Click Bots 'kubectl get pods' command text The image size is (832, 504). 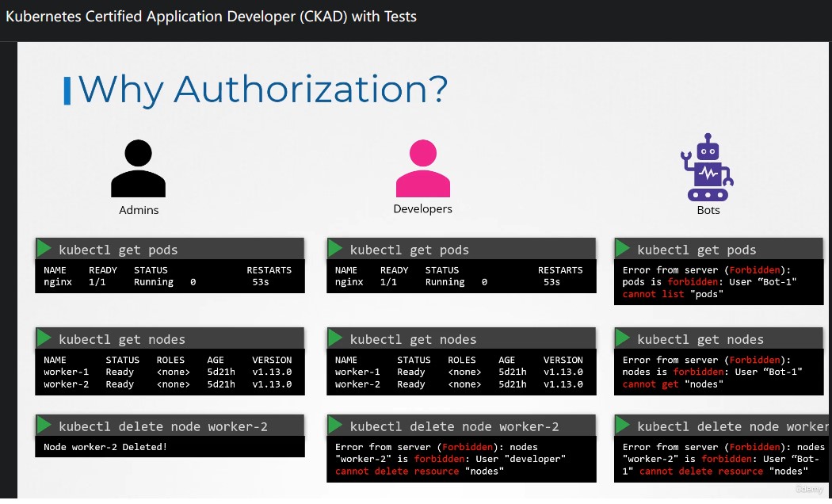(x=697, y=250)
